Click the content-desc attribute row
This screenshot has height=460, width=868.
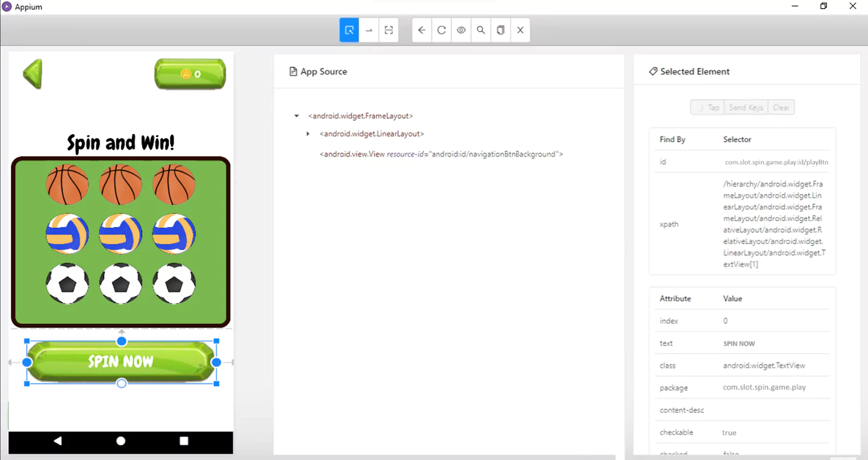(742, 410)
